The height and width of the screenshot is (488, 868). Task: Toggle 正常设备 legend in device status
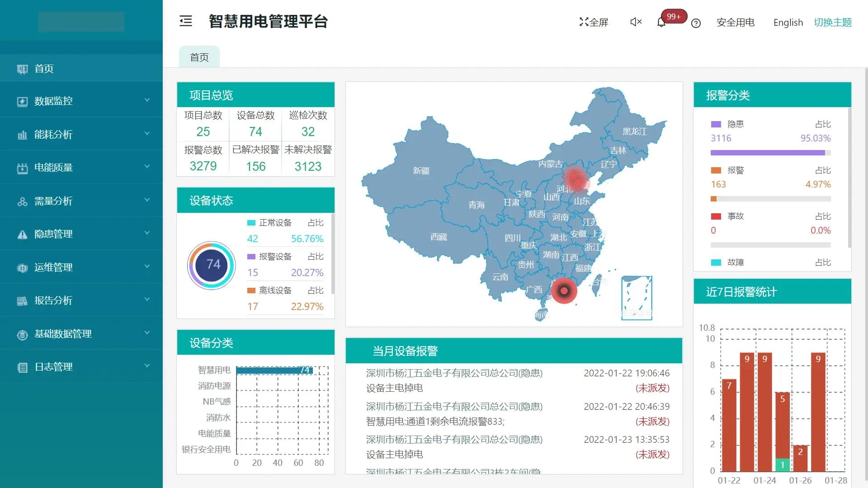coord(269,223)
